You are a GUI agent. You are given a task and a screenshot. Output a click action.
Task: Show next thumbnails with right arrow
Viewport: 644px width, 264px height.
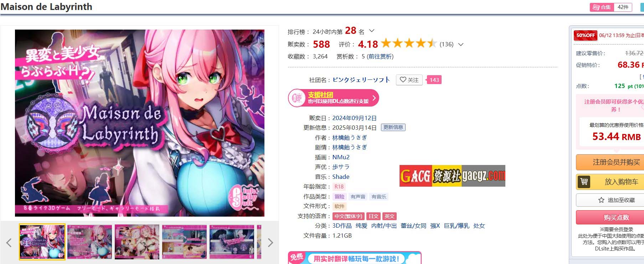(x=271, y=243)
